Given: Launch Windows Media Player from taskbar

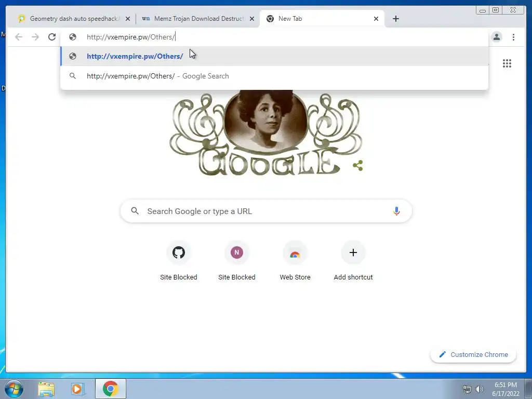Looking at the screenshot, I should click(x=77, y=389).
